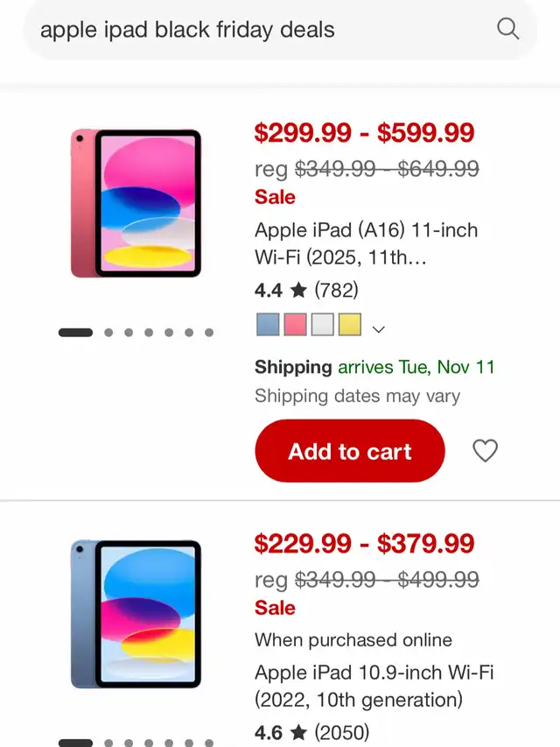Image resolution: width=560 pixels, height=747 pixels.
Task: View the blue iPad product image
Action: [136, 614]
